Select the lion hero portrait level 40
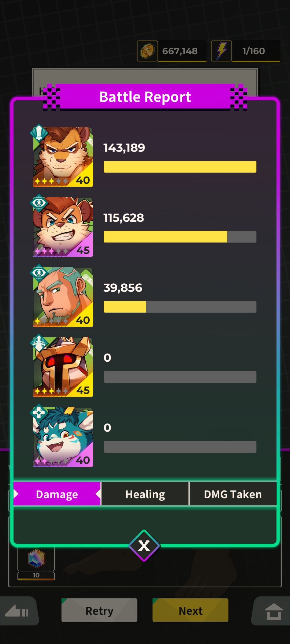Image resolution: width=290 pixels, height=644 pixels. click(63, 157)
